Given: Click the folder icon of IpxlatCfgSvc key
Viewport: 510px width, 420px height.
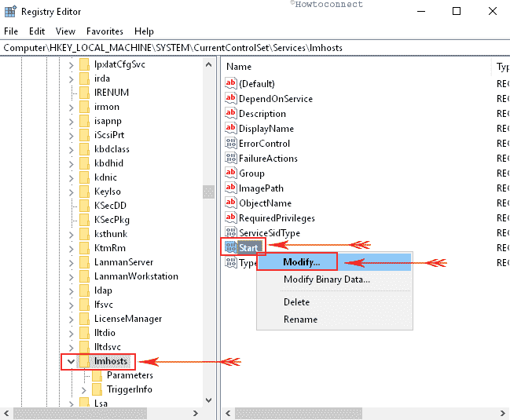Looking at the screenshot, I should 84,64.
